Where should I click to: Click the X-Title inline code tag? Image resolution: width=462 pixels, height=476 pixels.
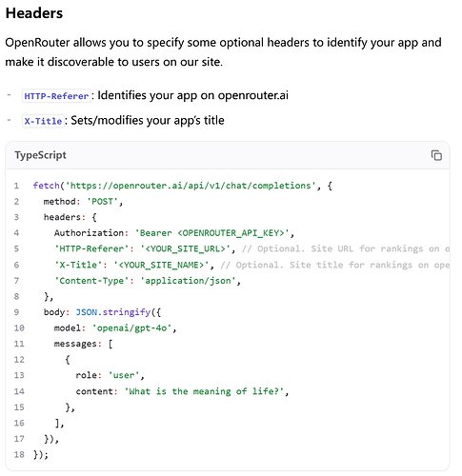[x=43, y=121]
